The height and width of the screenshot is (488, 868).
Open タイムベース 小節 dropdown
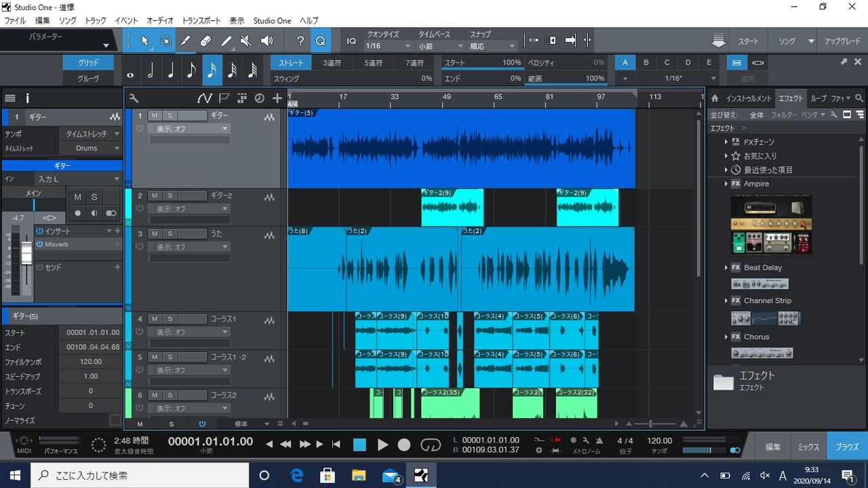(439, 46)
